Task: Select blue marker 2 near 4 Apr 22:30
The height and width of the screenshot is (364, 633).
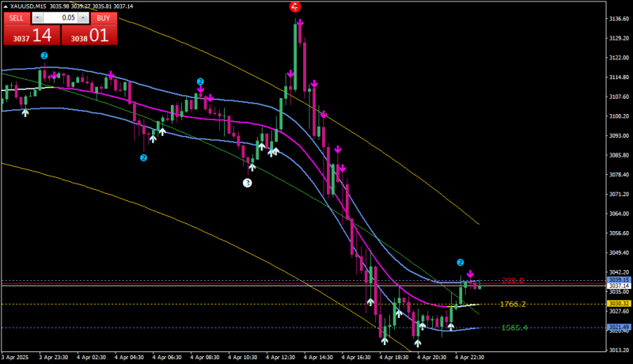Action: (461, 262)
